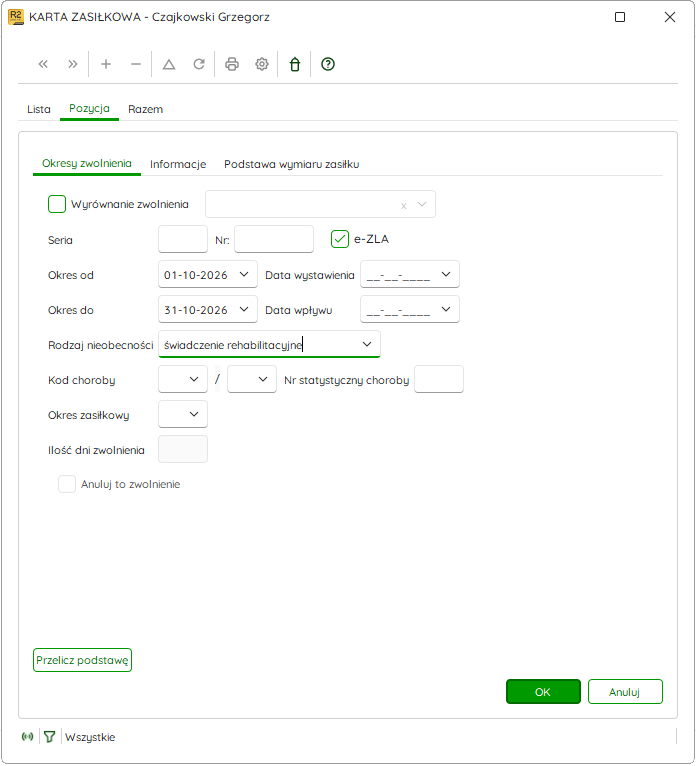The image size is (696, 766).
Task: Click filter funnel icon in status bar
Action: click(49, 737)
